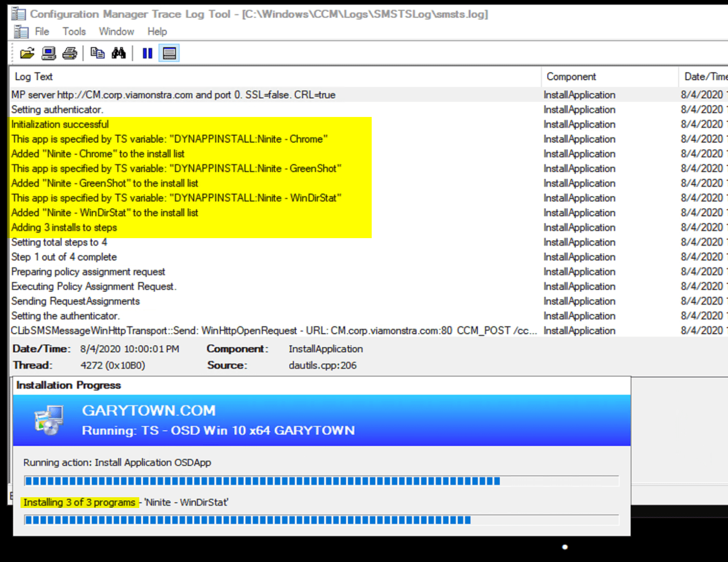Open the Window menu
Viewport: 728px width, 562px height.
pyautogui.click(x=116, y=31)
